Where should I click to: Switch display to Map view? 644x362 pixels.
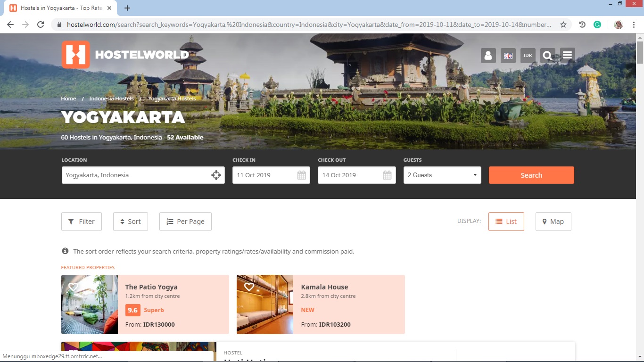553,222
